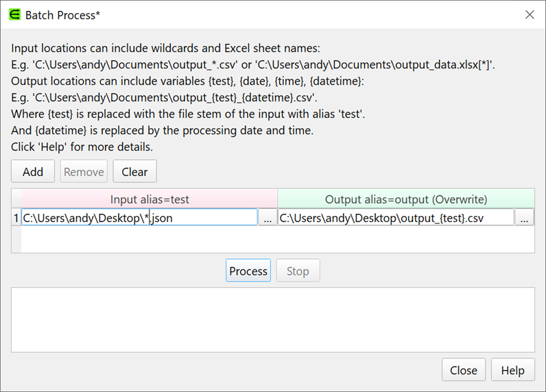Click the Easy Data Transform app icon
The height and width of the screenshot is (392, 546).
[x=14, y=14]
